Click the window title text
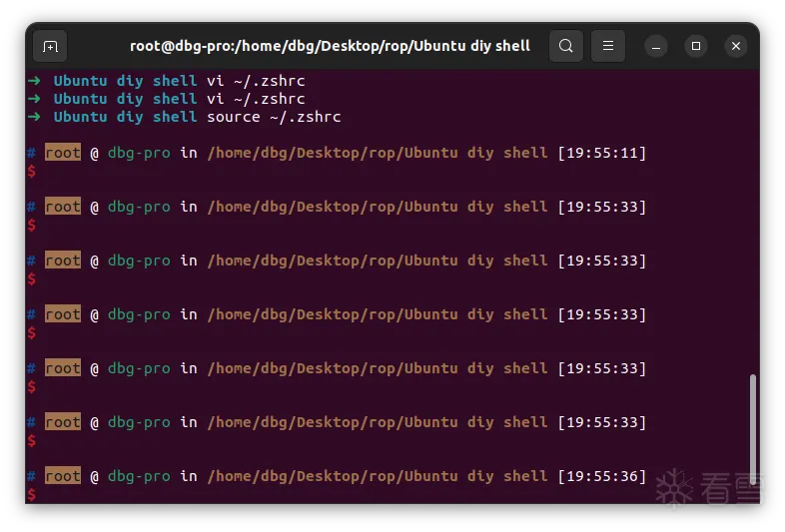Viewport: 785px width, 532px height. (x=330, y=46)
